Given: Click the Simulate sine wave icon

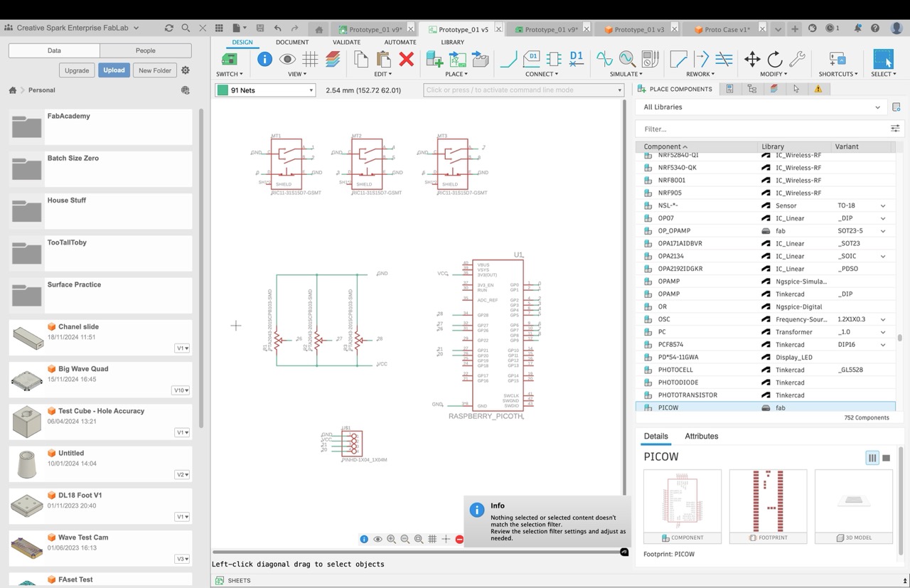Looking at the screenshot, I should (604, 59).
